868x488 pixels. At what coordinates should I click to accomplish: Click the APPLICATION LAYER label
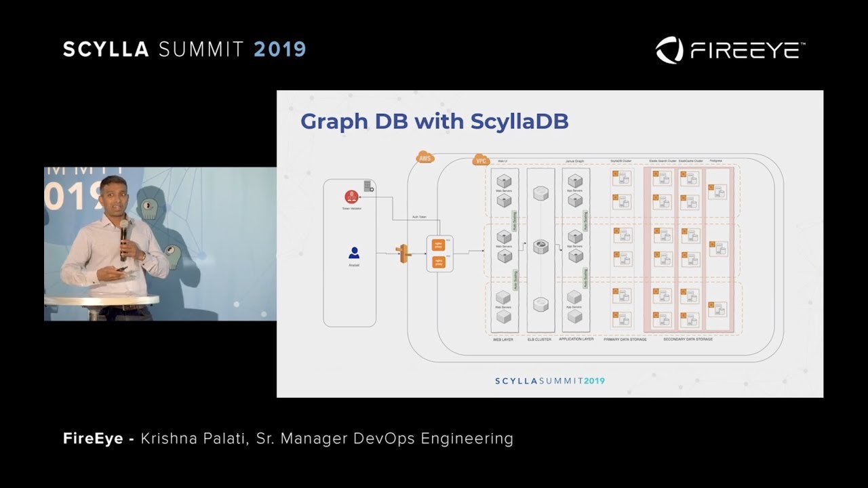(x=576, y=339)
